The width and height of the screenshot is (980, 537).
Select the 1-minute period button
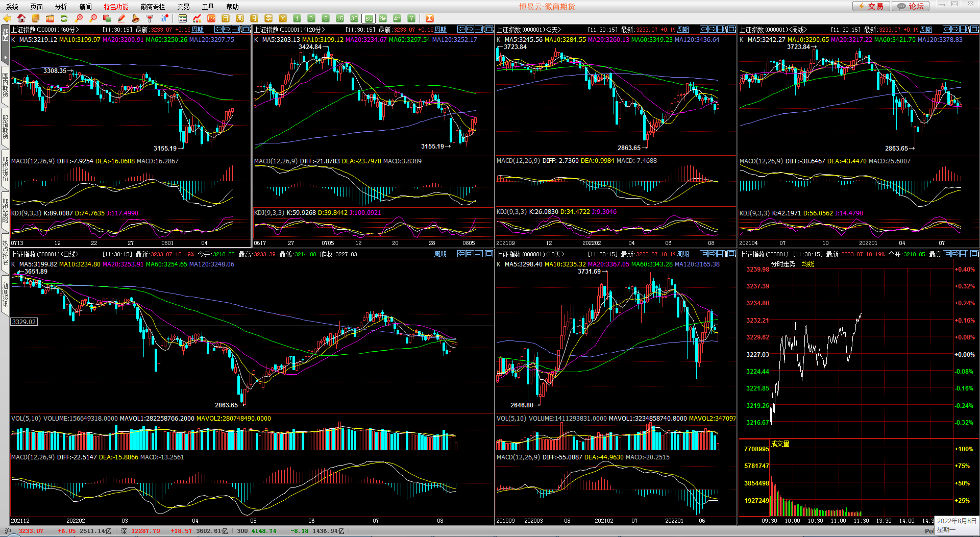click(x=297, y=18)
